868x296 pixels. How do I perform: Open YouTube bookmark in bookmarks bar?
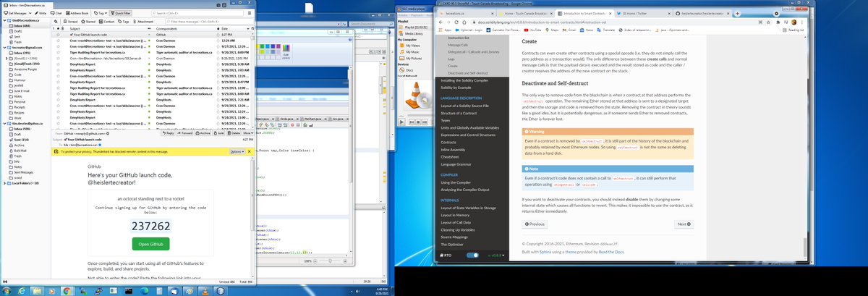pyautogui.click(x=534, y=30)
